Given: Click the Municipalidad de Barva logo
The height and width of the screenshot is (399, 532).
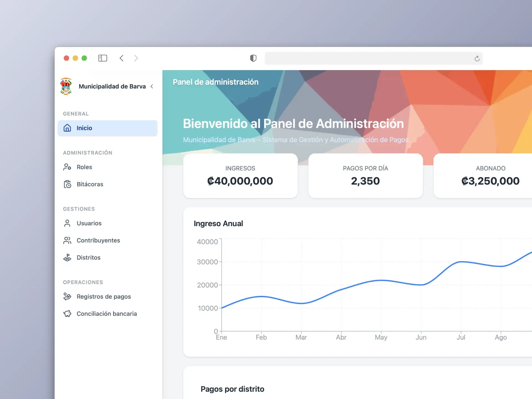Looking at the screenshot, I should (x=66, y=86).
